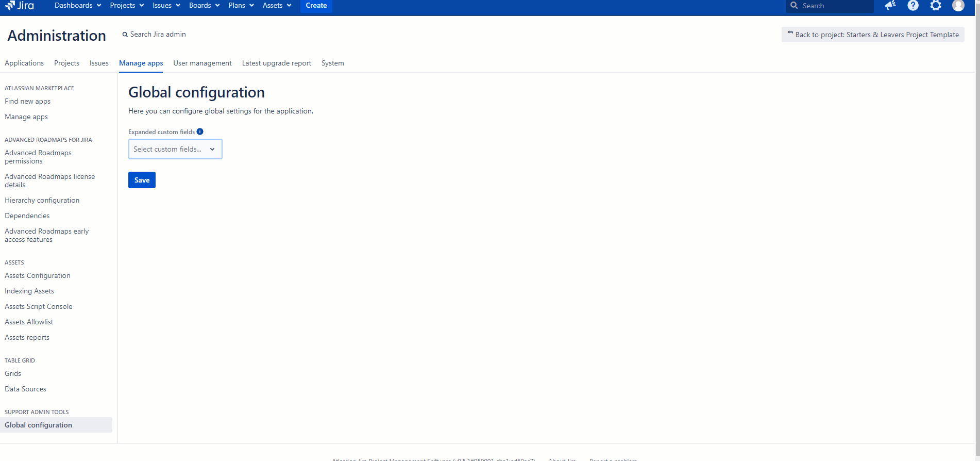980x461 pixels.
Task: Open Hierarchy configuration in sidebar
Action: tap(42, 200)
